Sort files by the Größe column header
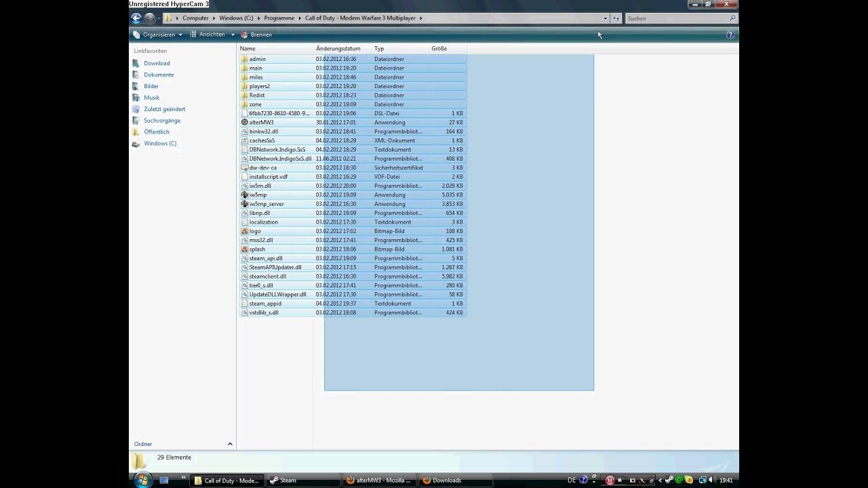Screen dimensions: 868x488 (448, 49)
